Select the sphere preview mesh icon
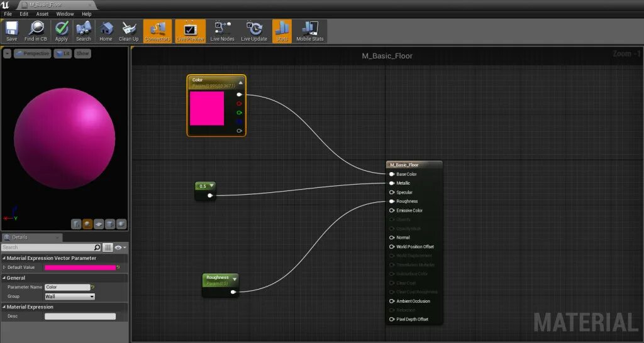The image size is (644, 343). click(x=87, y=224)
